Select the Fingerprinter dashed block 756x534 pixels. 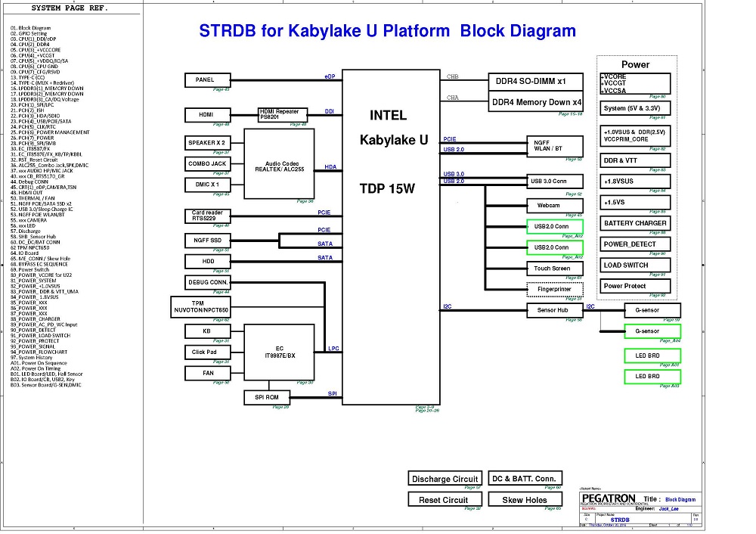click(x=554, y=289)
